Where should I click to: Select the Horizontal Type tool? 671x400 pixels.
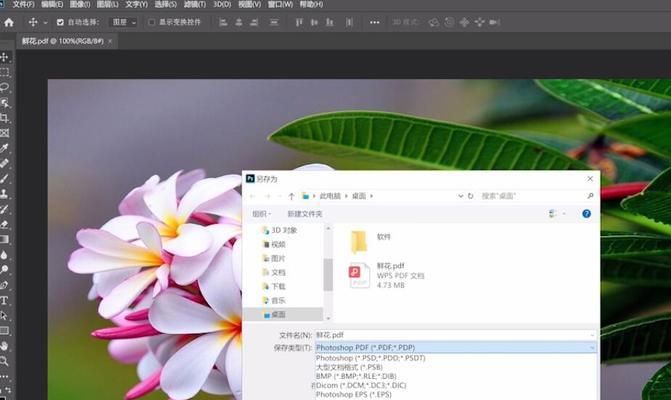click(4, 300)
